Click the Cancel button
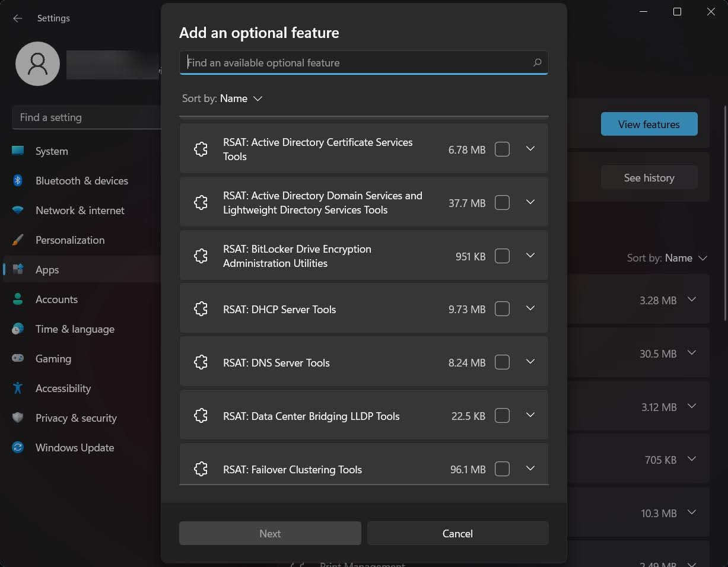728x567 pixels. (457, 533)
